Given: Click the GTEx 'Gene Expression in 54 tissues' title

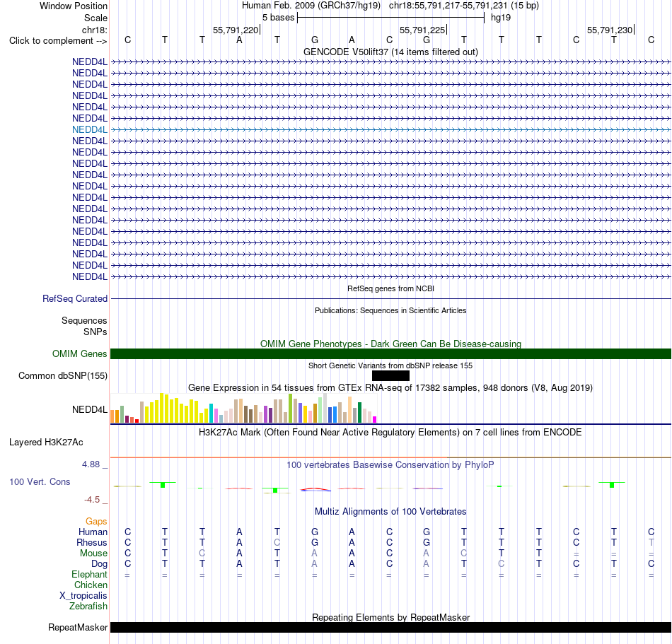Looking at the screenshot, I should (390, 388).
